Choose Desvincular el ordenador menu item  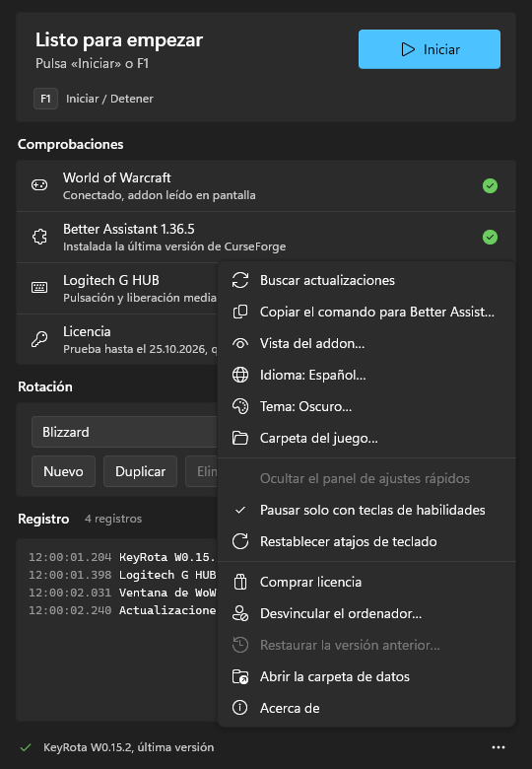(366, 613)
